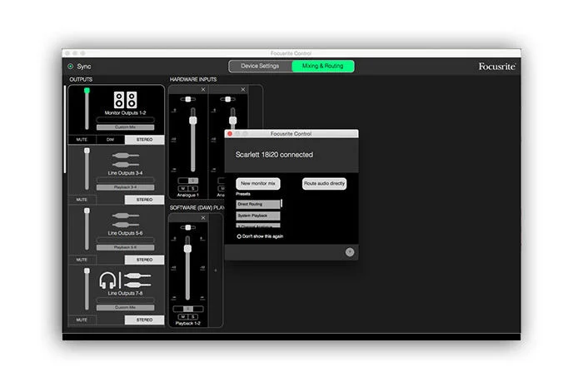Click the New monitor mix button
The width and height of the screenshot is (583, 392).
258,184
